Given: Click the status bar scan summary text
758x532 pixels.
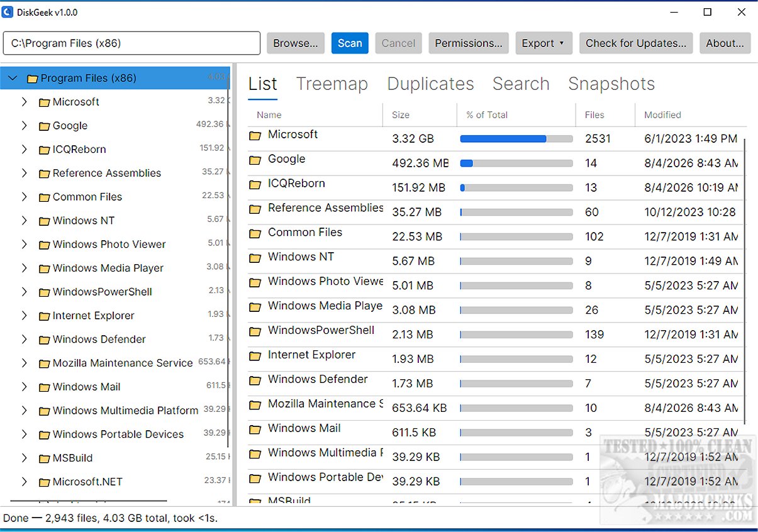Looking at the screenshot, I should click(111, 519).
